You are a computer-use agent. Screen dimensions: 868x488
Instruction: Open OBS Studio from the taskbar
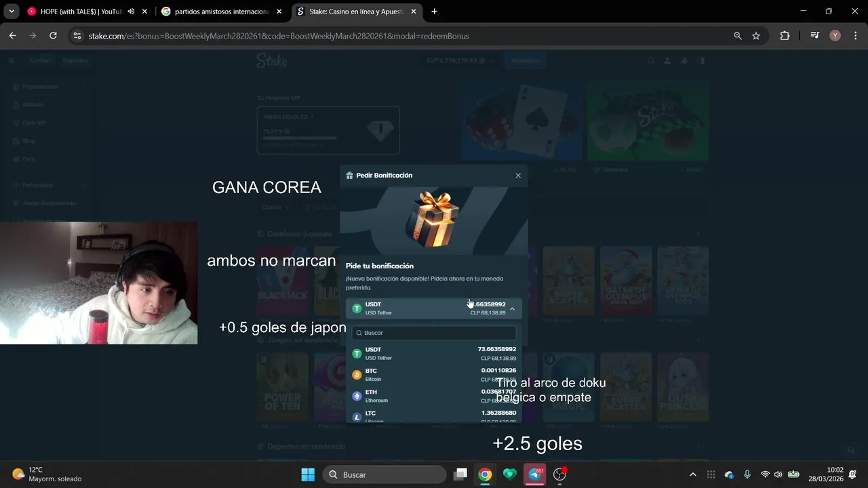(x=560, y=474)
